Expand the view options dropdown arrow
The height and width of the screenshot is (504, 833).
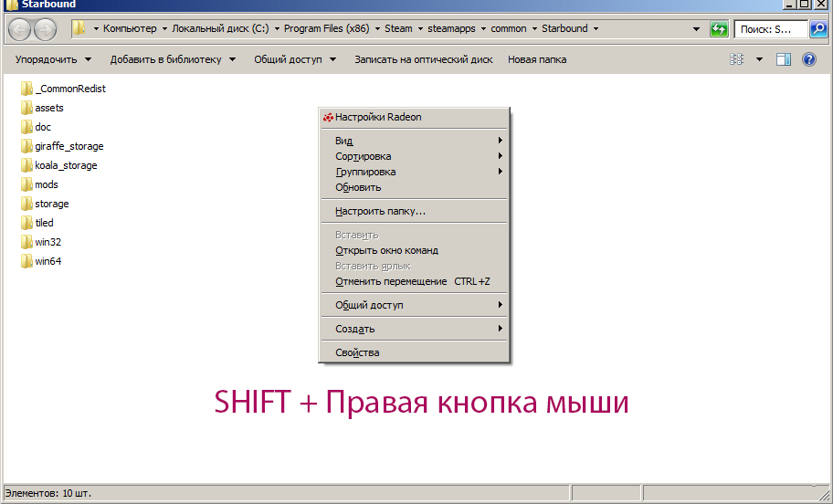coord(759,59)
